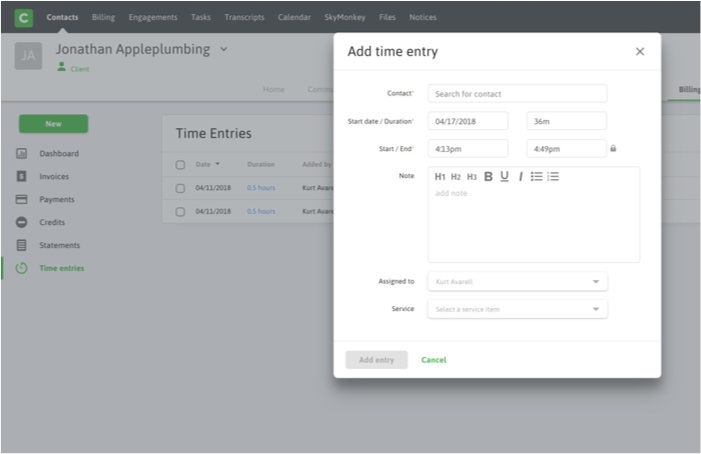Image resolution: width=701 pixels, height=454 pixels.
Task: Click the Added by column header
Action: (x=317, y=164)
